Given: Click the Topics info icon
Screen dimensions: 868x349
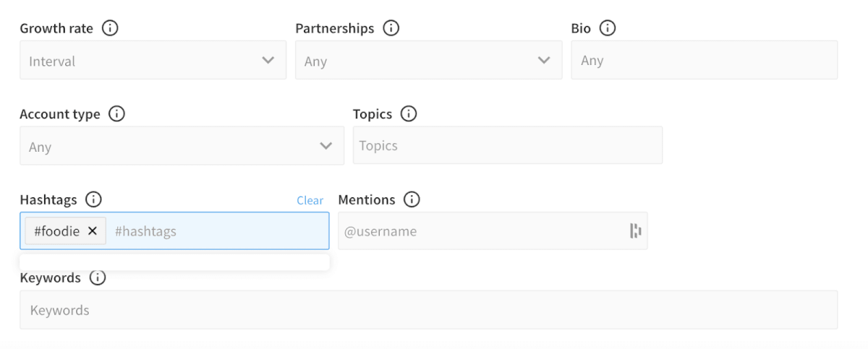Looking at the screenshot, I should tap(409, 114).
